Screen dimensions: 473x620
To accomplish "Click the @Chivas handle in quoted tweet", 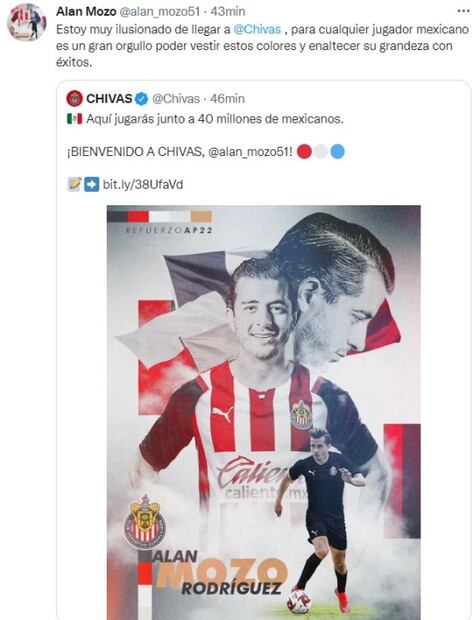I will 176,98.
